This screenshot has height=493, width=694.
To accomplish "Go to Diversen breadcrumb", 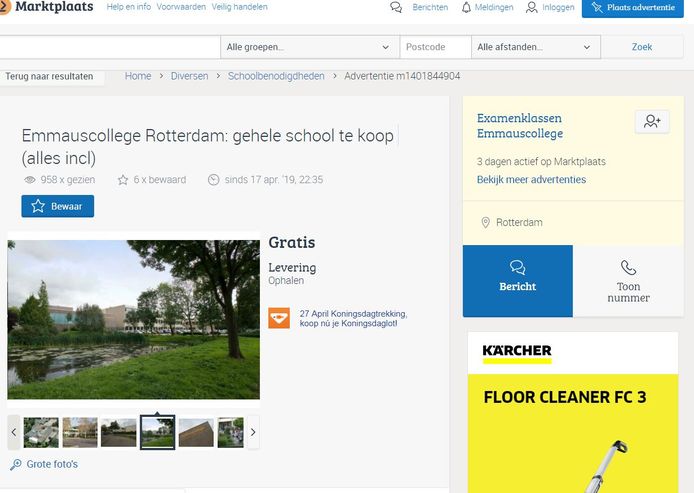I will [x=189, y=76].
